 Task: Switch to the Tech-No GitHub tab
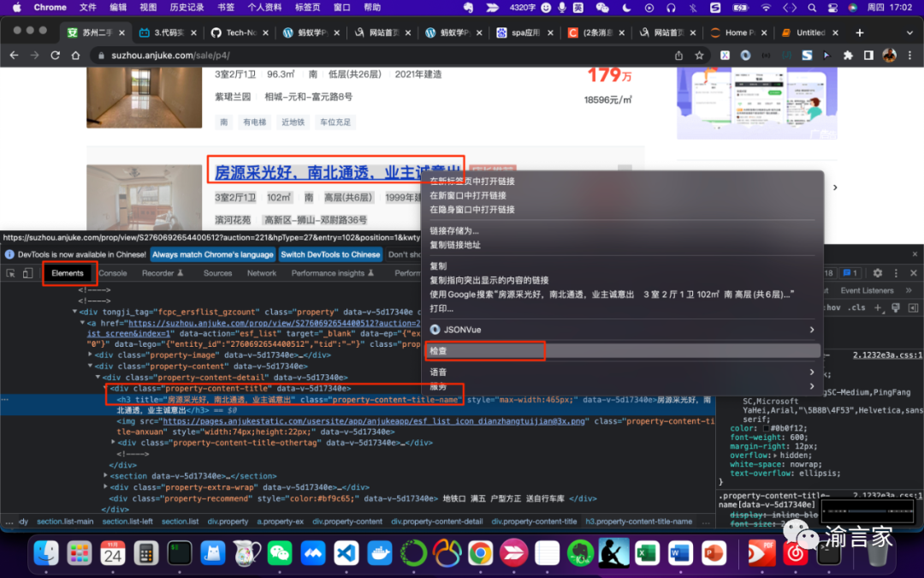pyautogui.click(x=240, y=33)
